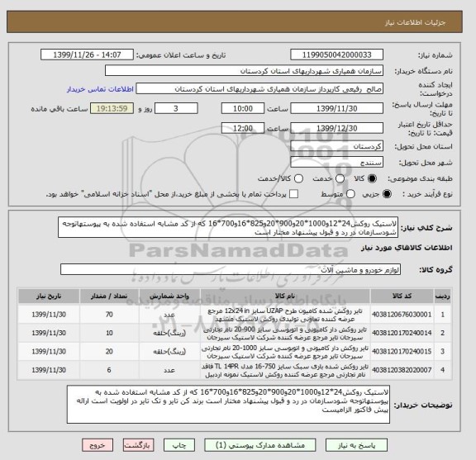Open اطلاعات تماس خریدار link
This screenshot has height=460, width=476.
[x=100, y=89]
